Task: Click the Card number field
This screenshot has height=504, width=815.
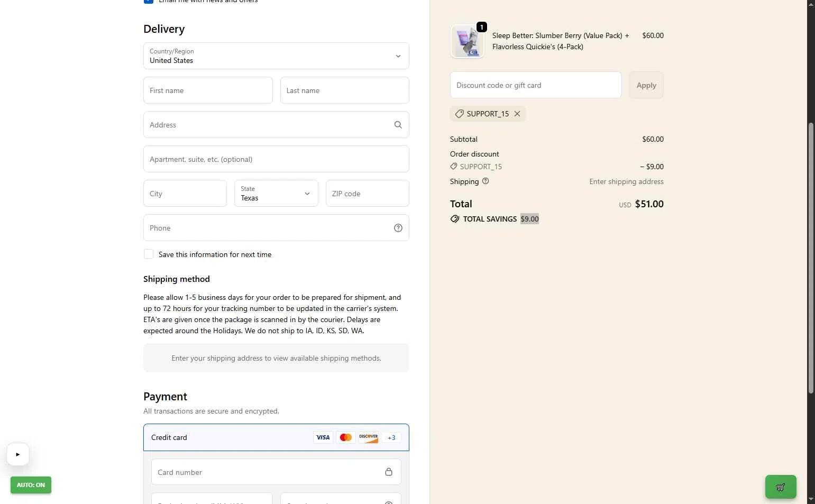Action: pyautogui.click(x=276, y=472)
